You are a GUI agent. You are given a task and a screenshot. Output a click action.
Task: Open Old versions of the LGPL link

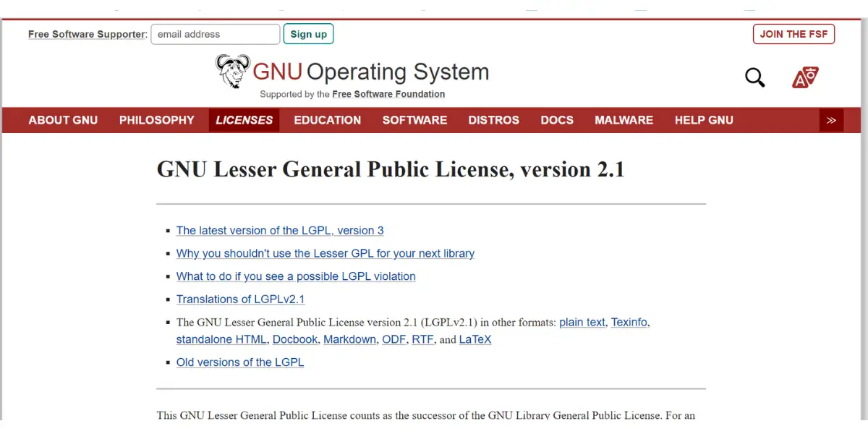[240, 362]
